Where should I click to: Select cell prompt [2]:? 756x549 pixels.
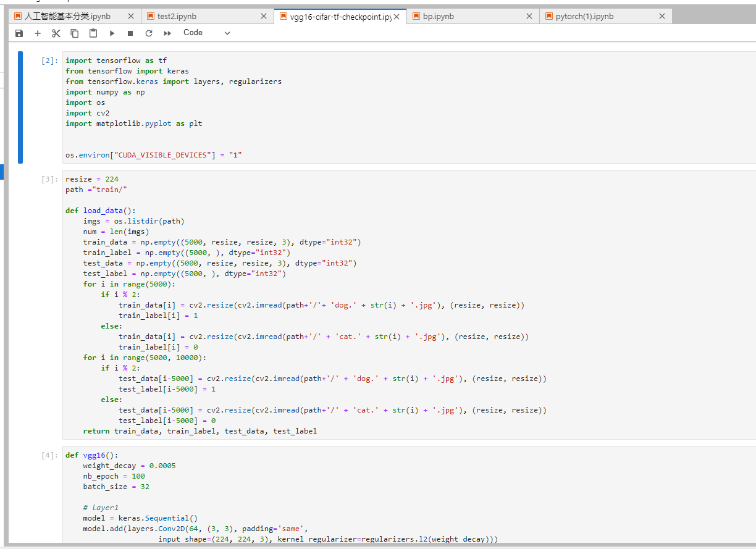click(x=49, y=61)
